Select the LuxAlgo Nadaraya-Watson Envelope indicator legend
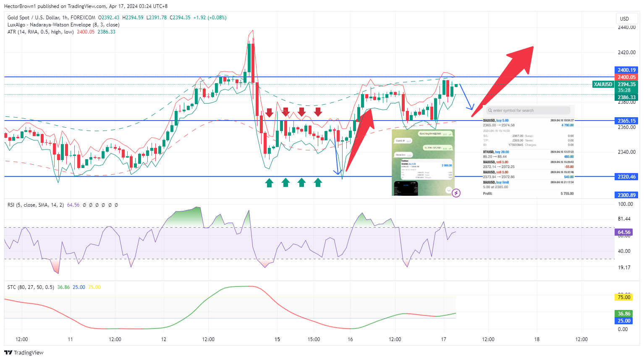Viewport: 644px width, 360px height. (x=63, y=25)
